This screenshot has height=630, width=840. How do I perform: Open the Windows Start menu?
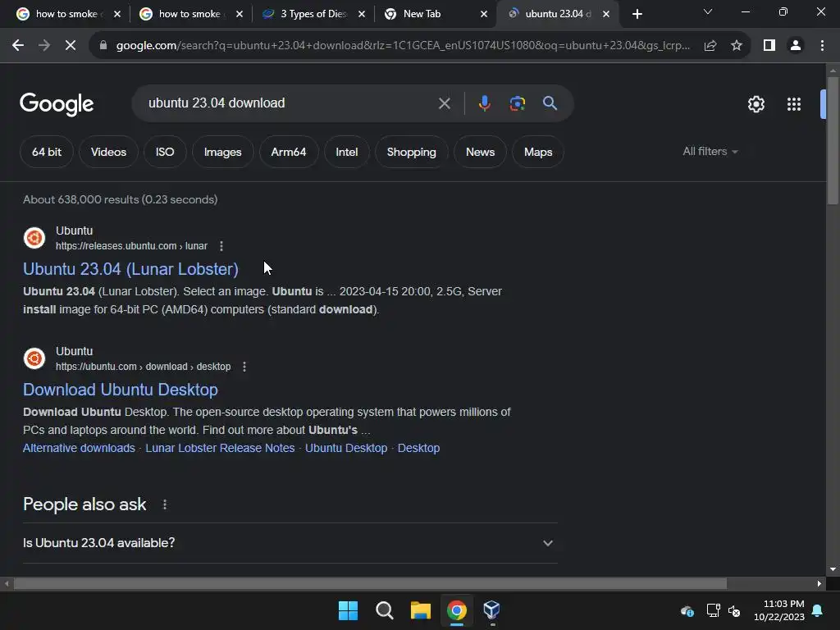click(348, 610)
